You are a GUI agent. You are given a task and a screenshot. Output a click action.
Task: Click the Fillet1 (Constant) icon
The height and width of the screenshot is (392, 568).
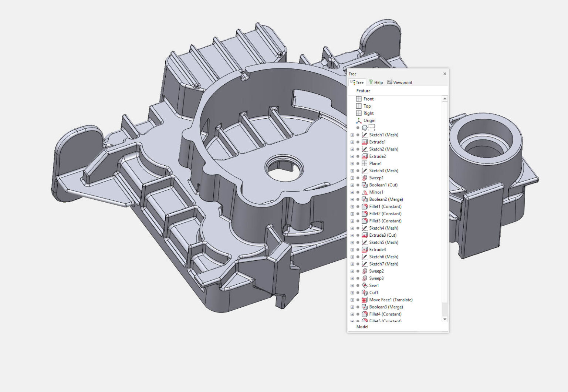(364, 207)
